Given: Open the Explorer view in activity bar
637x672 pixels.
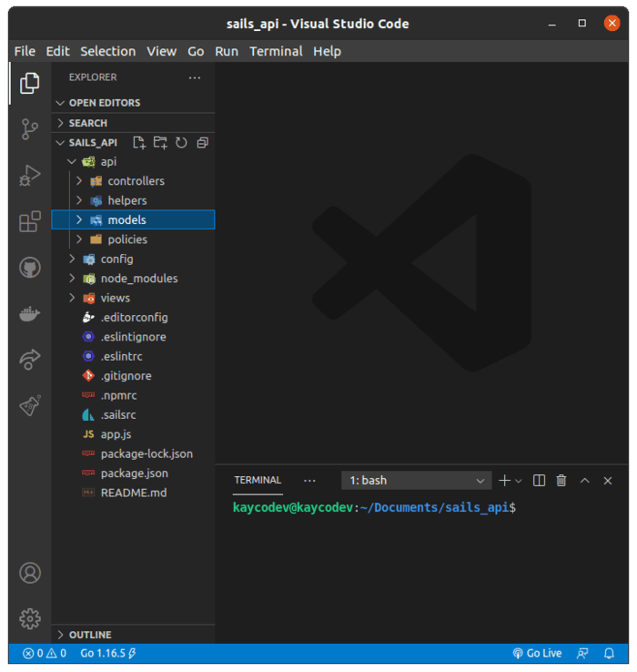Looking at the screenshot, I should [x=29, y=83].
